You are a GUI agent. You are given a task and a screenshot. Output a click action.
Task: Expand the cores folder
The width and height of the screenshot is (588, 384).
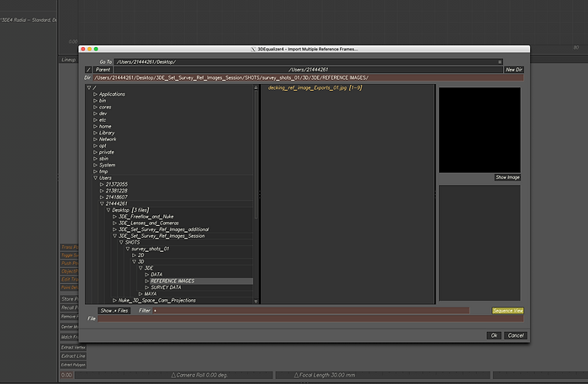click(95, 108)
